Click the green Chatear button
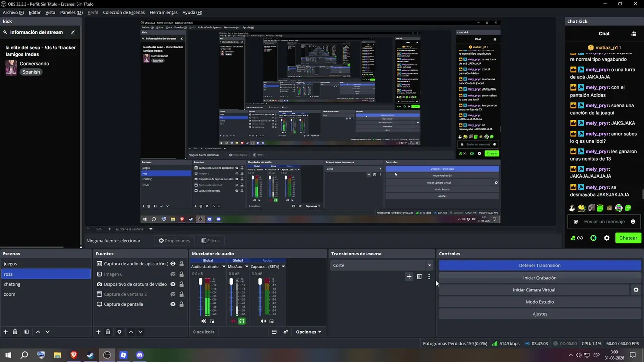The height and width of the screenshot is (362, 644). click(x=628, y=238)
